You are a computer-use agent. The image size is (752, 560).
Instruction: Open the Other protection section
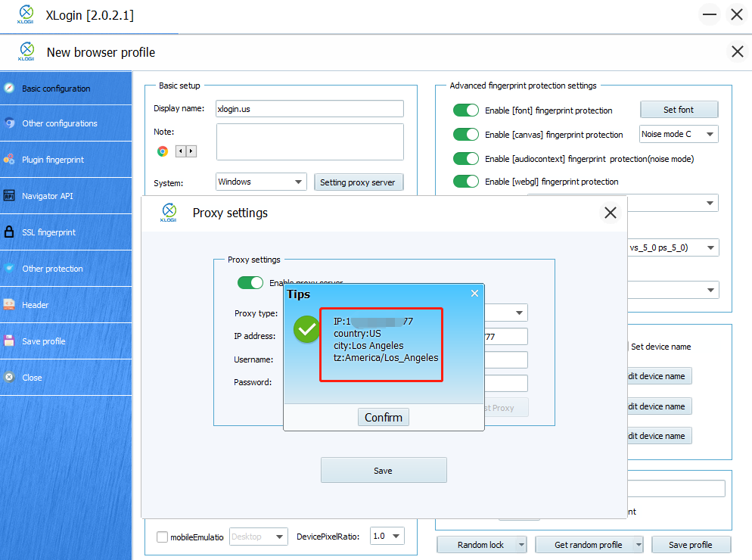point(66,269)
